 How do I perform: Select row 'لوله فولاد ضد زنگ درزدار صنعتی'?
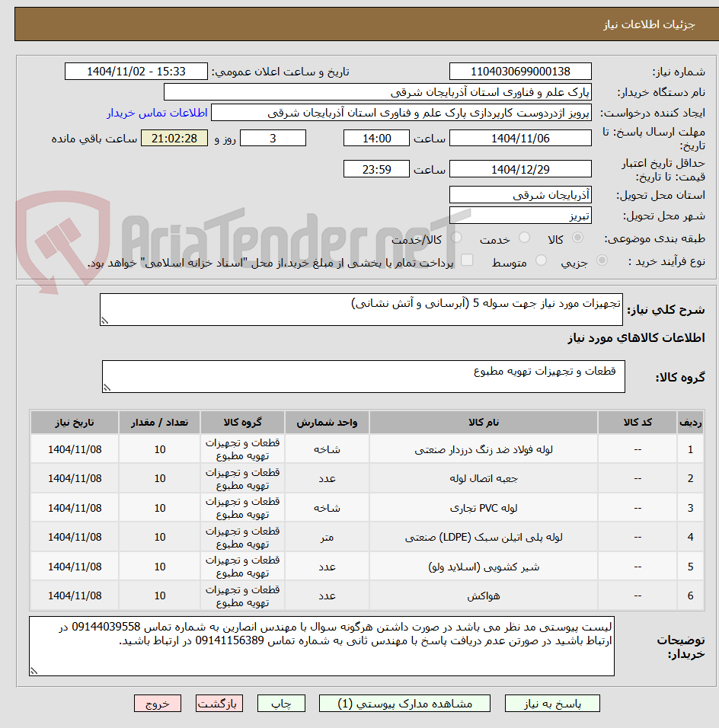point(367,449)
